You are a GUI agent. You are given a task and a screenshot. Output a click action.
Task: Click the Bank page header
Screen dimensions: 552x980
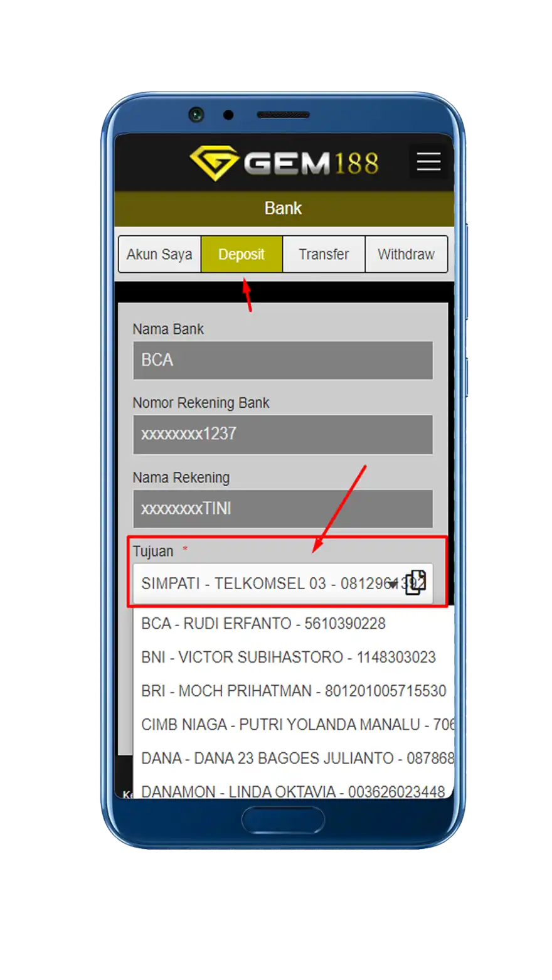click(284, 208)
